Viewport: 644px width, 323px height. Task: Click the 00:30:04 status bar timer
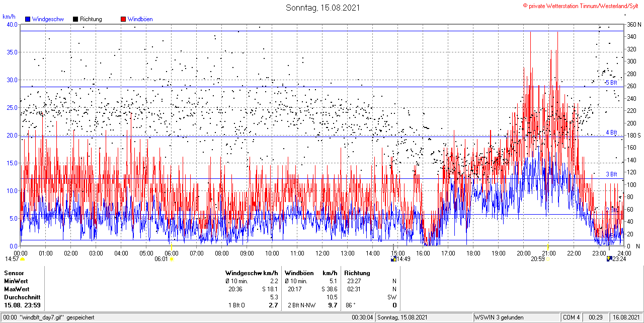(x=362, y=317)
